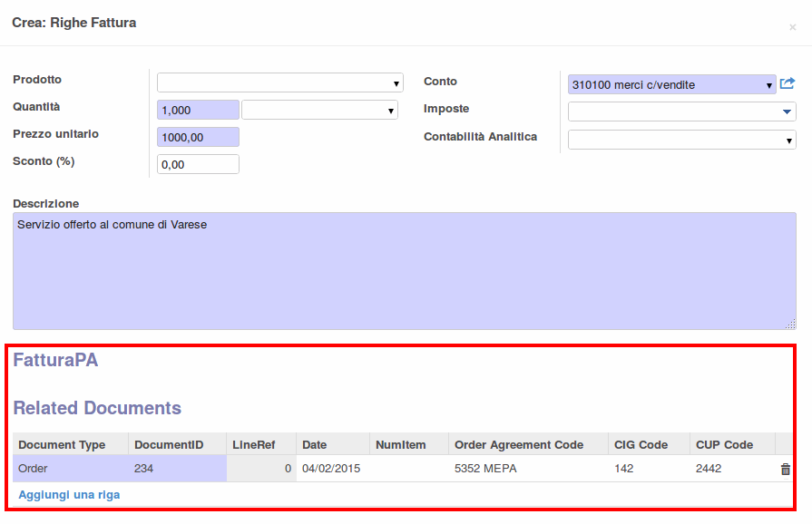The width and height of the screenshot is (812, 524).
Task: Delete the Order row with trash icon
Action: tap(785, 469)
